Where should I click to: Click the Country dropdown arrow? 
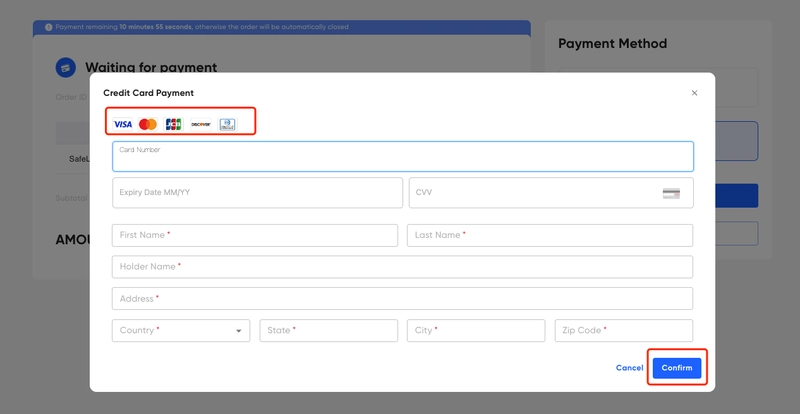238,331
